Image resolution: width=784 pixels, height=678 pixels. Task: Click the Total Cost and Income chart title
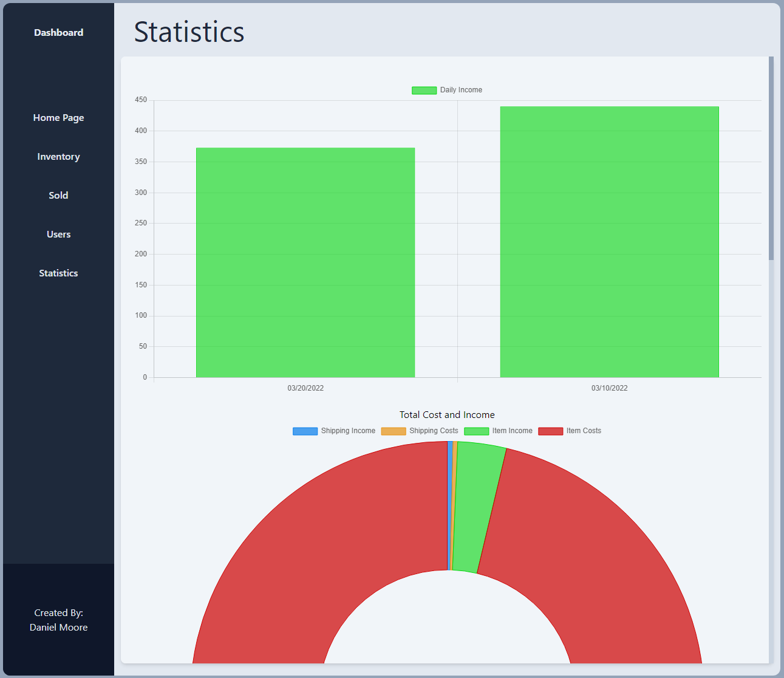447,415
